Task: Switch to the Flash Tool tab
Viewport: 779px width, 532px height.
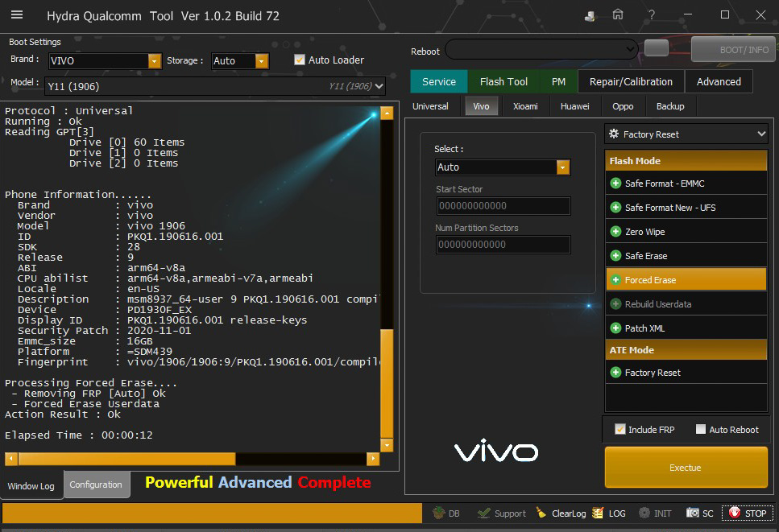Action: (503, 81)
